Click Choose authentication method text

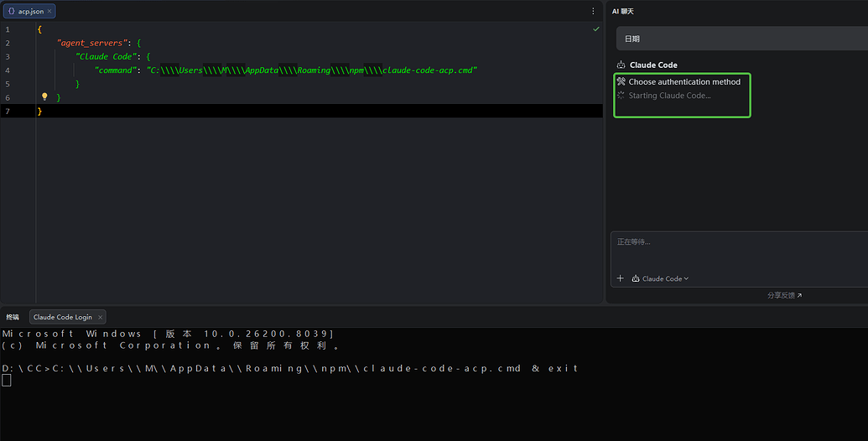tap(684, 81)
